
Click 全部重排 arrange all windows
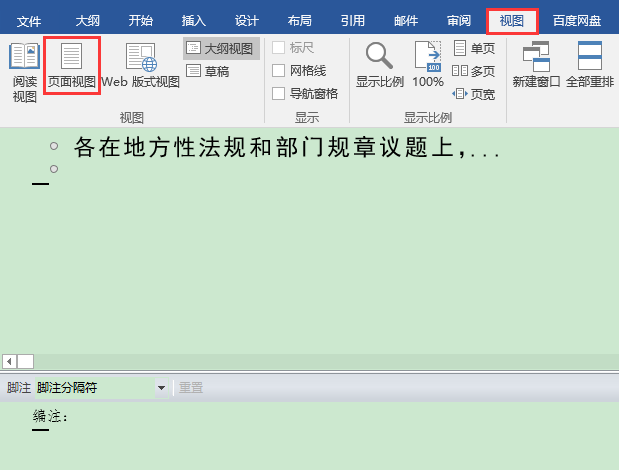click(x=590, y=66)
